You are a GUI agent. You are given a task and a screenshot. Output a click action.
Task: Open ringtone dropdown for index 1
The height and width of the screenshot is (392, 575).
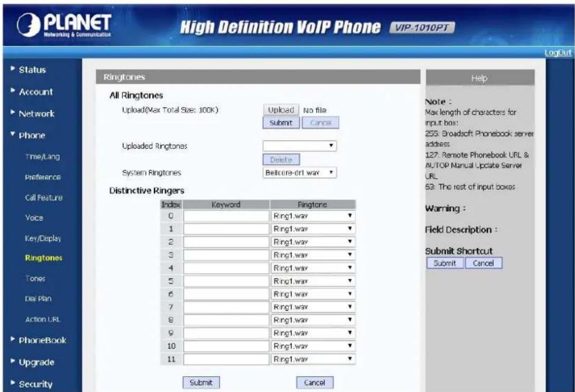click(x=313, y=229)
